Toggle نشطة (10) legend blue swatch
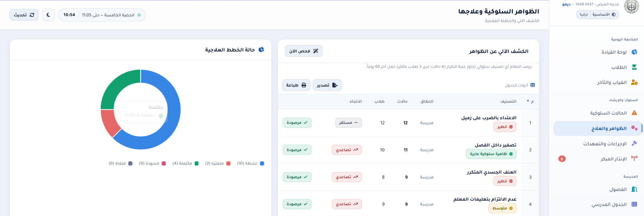 [x=262, y=163]
